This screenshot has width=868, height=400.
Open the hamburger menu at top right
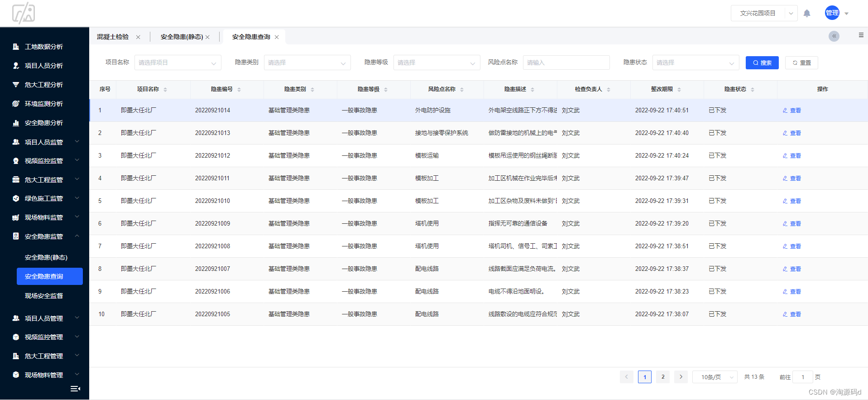pyautogui.click(x=861, y=35)
